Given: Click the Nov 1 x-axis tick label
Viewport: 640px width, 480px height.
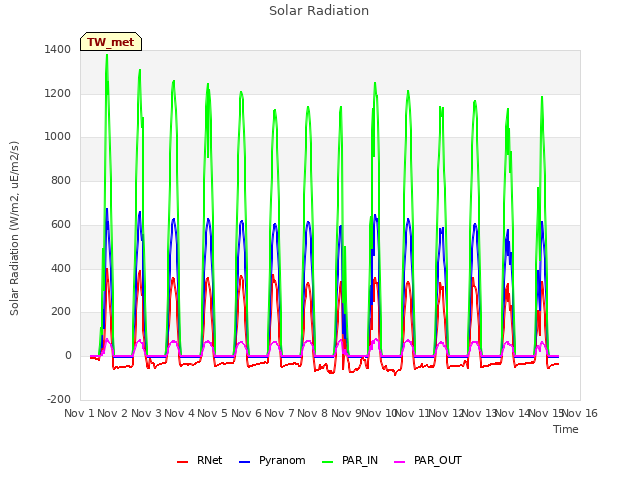Looking at the screenshot, I should click(79, 413).
